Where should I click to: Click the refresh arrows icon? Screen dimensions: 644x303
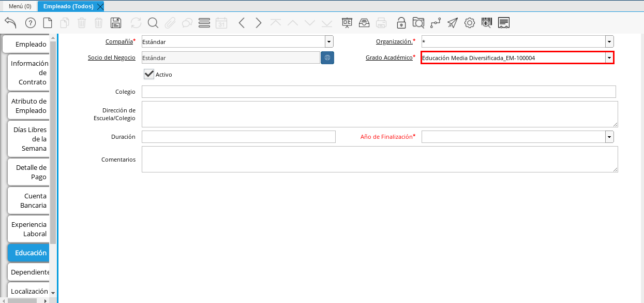click(x=136, y=22)
